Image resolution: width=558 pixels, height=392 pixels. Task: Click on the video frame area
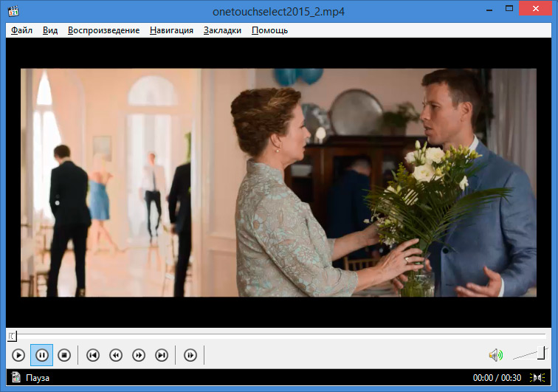pyautogui.click(x=279, y=182)
